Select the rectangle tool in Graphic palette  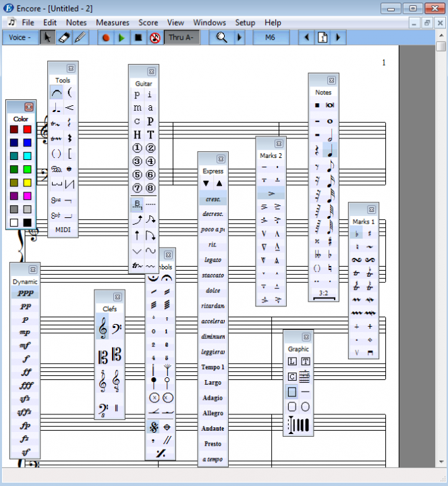(292, 392)
